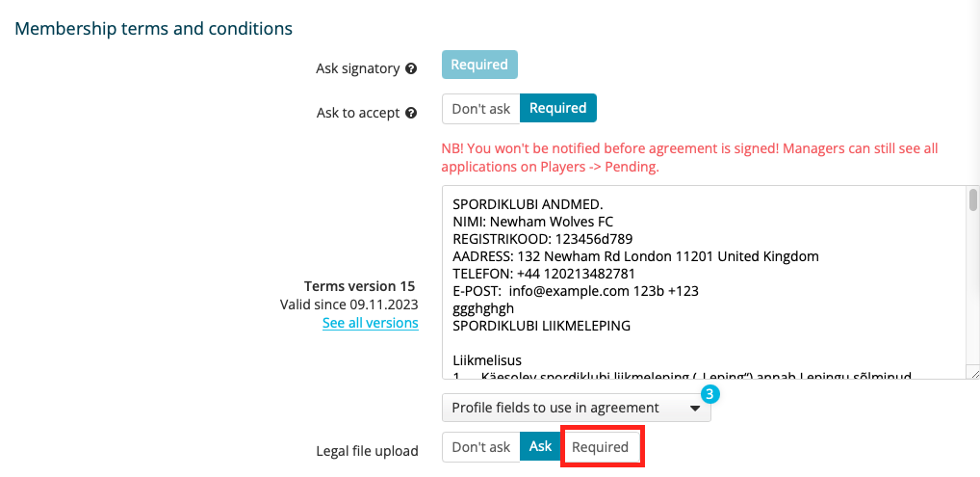This screenshot has width=980, height=477.
Task: Click the scrollbar track below the thumb
Action: [973, 288]
